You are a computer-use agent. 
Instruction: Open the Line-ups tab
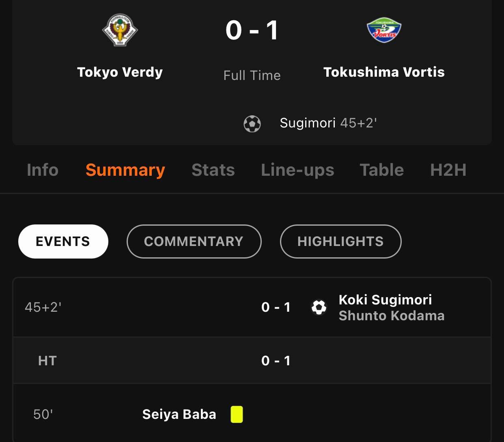pos(297,170)
